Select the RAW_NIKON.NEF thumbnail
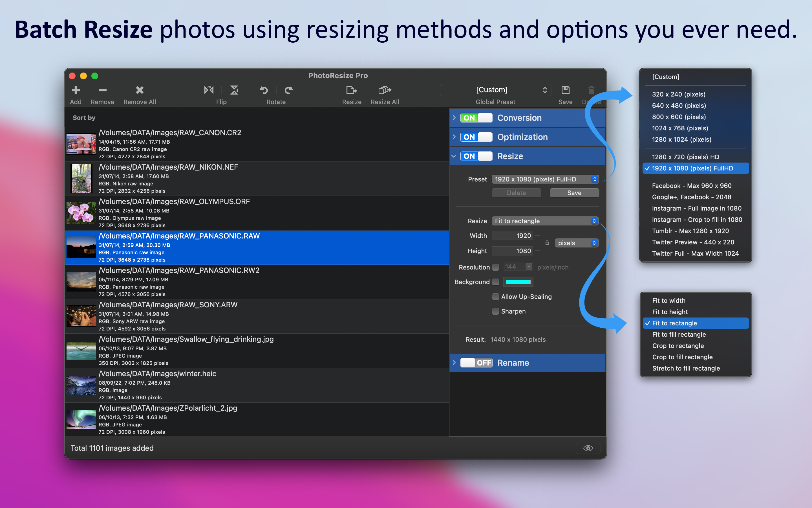 pos(81,178)
